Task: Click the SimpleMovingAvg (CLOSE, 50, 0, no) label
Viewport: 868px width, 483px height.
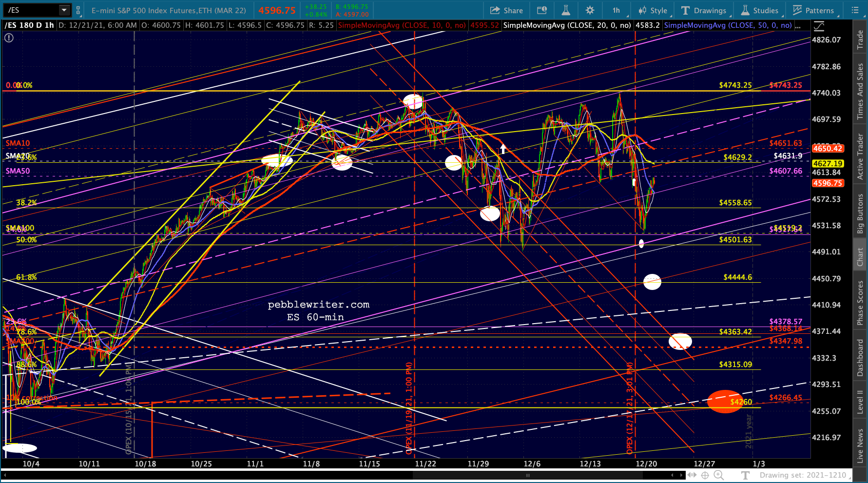Action: pos(728,25)
